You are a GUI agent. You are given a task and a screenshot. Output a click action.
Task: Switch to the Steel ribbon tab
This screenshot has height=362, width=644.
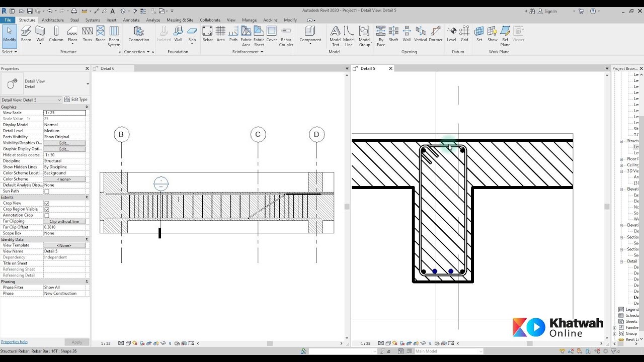[74, 20]
